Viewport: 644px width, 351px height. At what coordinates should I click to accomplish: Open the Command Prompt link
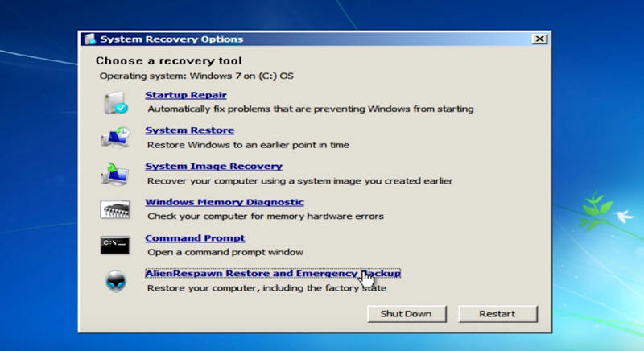pyautogui.click(x=194, y=238)
